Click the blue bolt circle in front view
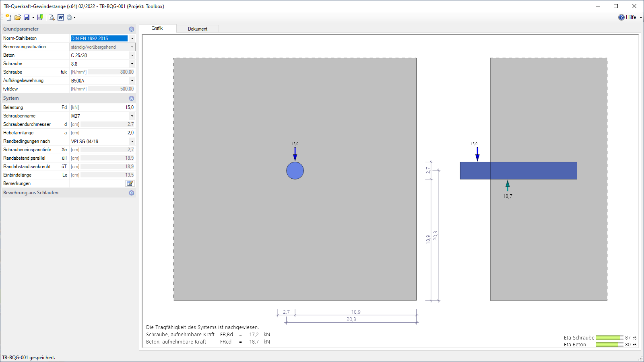The width and height of the screenshot is (644, 362). pyautogui.click(x=295, y=171)
